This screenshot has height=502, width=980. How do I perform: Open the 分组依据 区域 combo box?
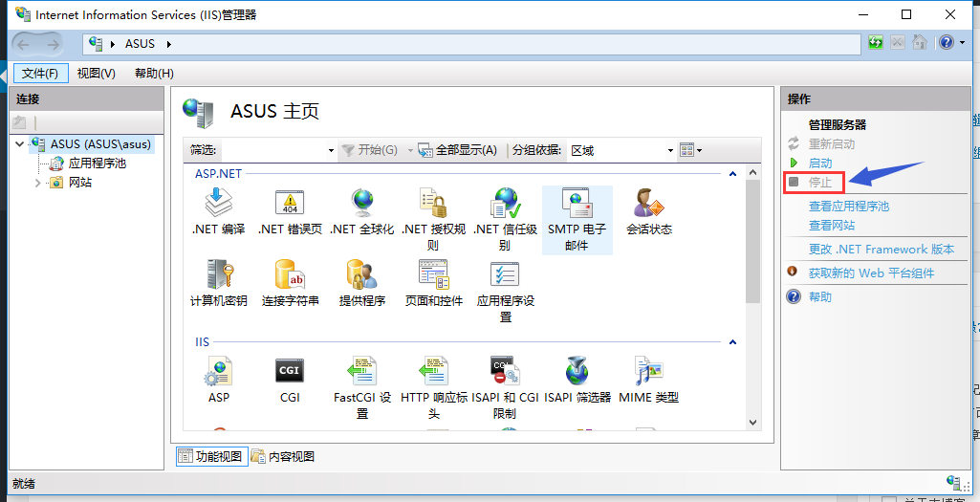[621, 151]
